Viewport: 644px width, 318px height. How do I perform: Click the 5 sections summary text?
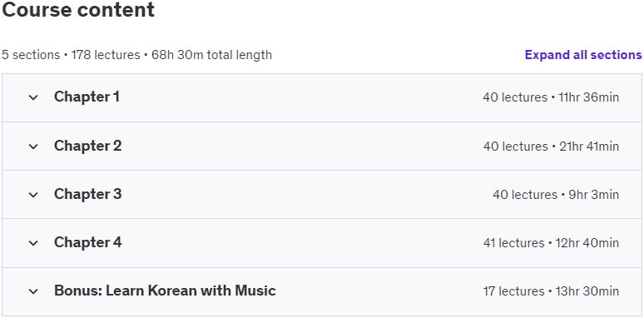tap(31, 55)
